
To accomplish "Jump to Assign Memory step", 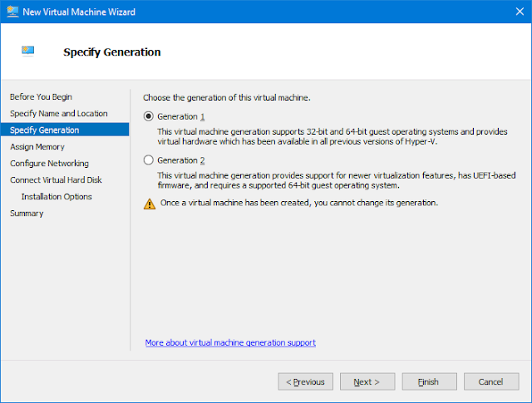I will pos(37,146).
